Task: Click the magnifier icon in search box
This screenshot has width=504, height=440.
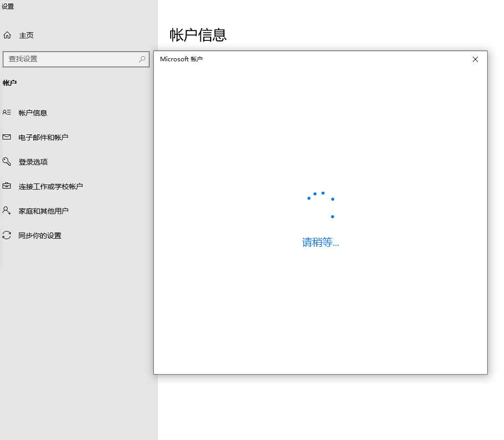Action: (x=142, y=59)
